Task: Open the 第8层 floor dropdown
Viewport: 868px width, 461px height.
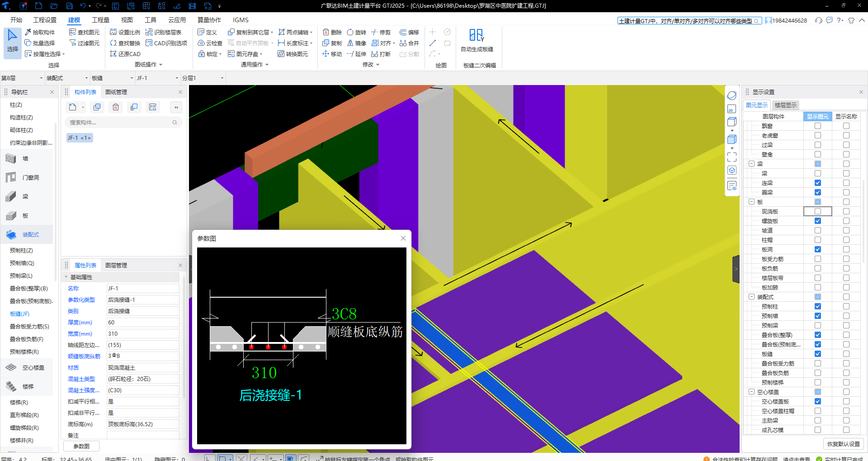Action: tap(22, 78)
